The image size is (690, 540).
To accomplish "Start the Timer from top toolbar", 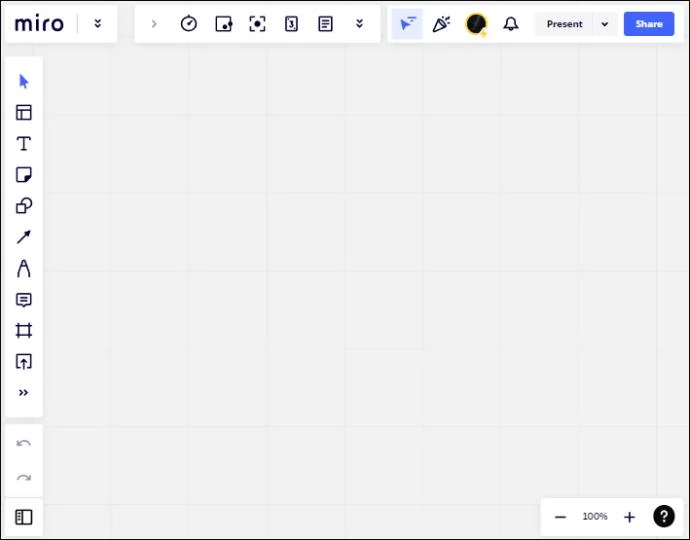I will click(x=188, y=24).
